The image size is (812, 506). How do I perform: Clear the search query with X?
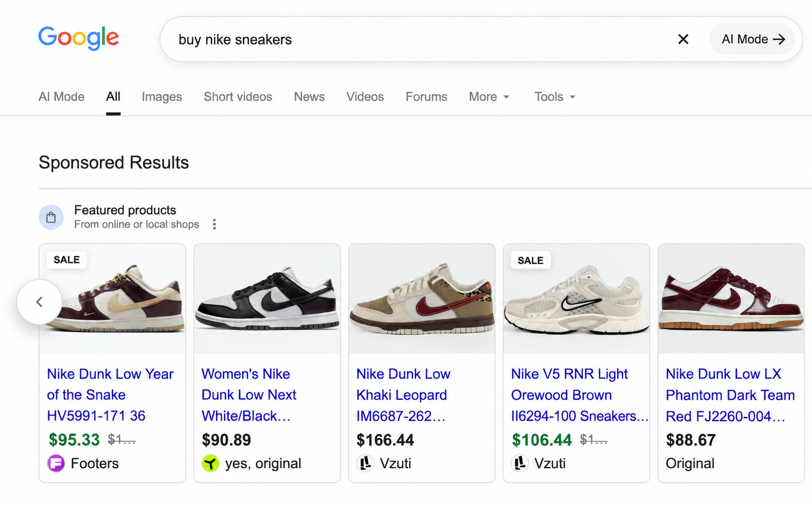pos(683,39)
